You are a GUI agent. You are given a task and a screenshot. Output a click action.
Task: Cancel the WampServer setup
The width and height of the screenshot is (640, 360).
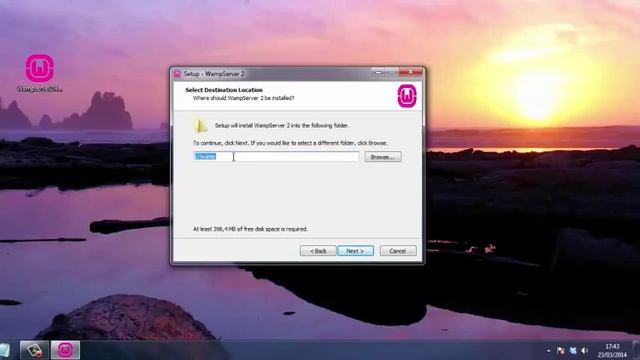coord(398,251)
